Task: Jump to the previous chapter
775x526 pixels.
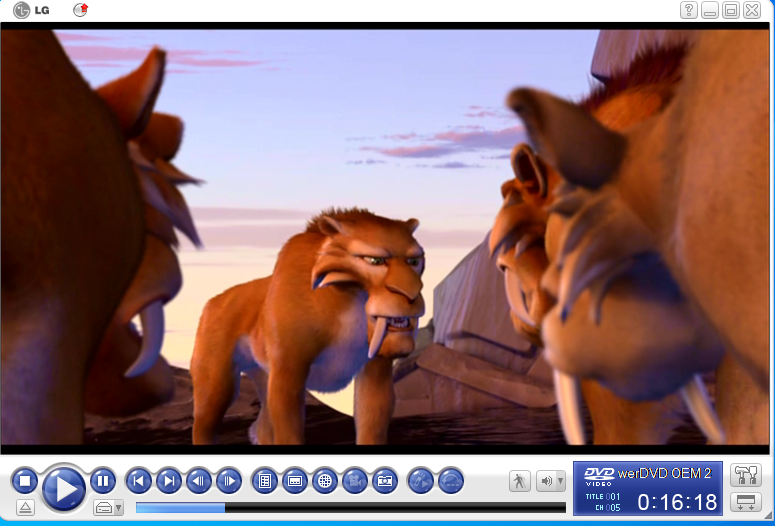Action: tap(138, 481)
